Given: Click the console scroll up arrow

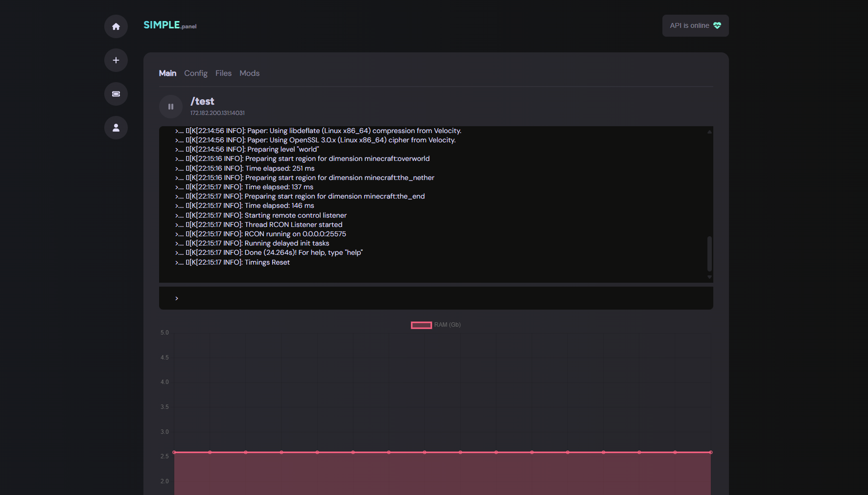Looking at the screenshot, I should pos(709,132).
